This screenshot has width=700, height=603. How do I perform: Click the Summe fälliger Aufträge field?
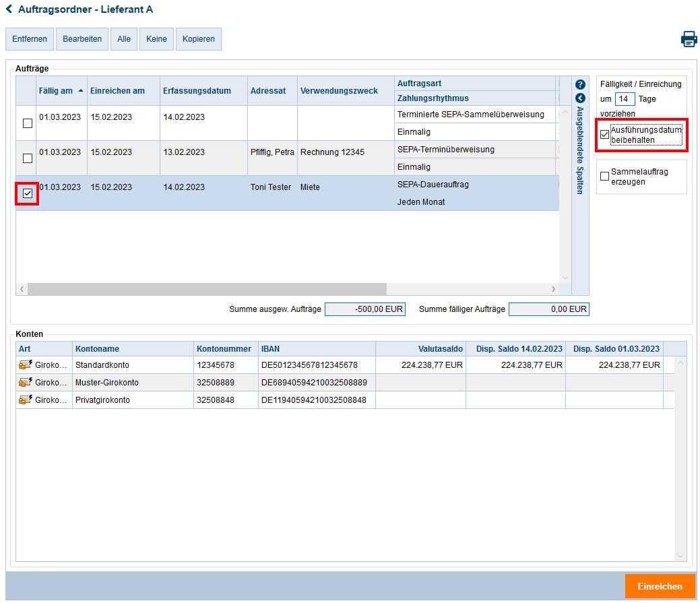coord(548,309)
